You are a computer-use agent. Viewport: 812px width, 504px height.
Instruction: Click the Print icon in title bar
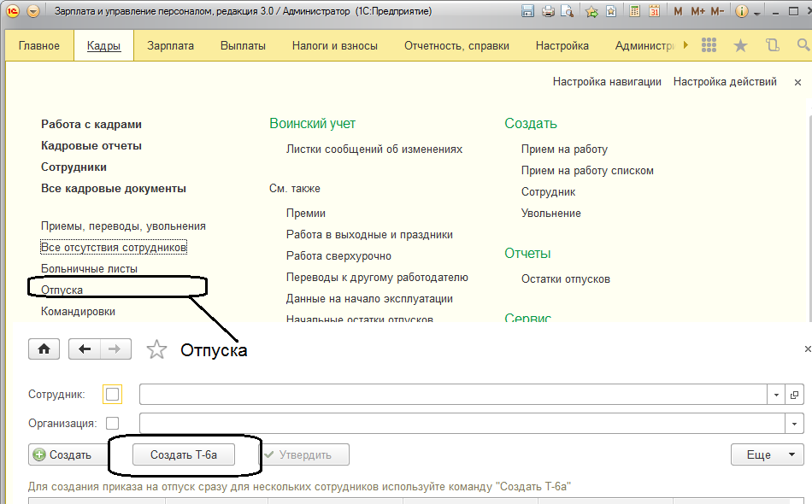click(x=548, y=11)
